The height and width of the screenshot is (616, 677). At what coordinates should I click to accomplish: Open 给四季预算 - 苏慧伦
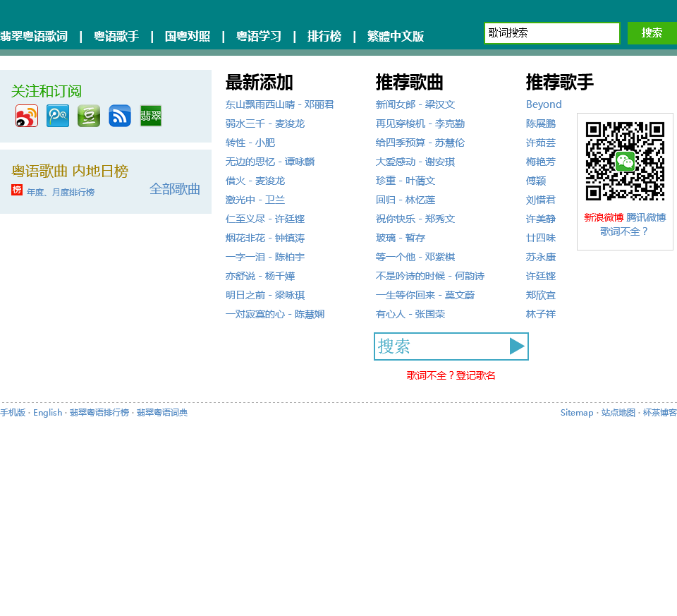[420, 143]
